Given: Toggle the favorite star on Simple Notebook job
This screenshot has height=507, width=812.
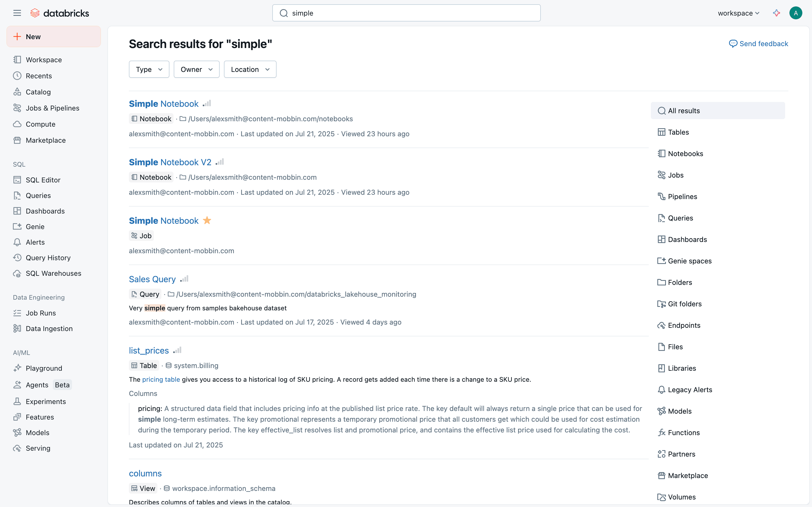Looking at the screenshot, I should (207, 220).
